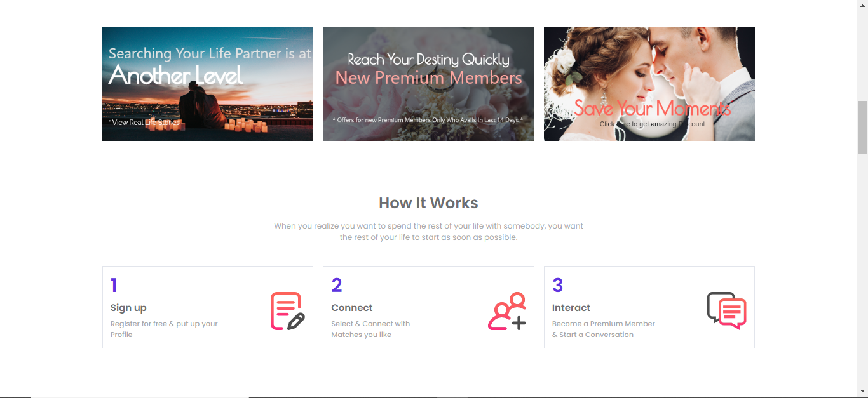The height and width of the screenshot is (398, 868).
Task: Click the Interact chat bubbles icon
Action: pos(727,310)
